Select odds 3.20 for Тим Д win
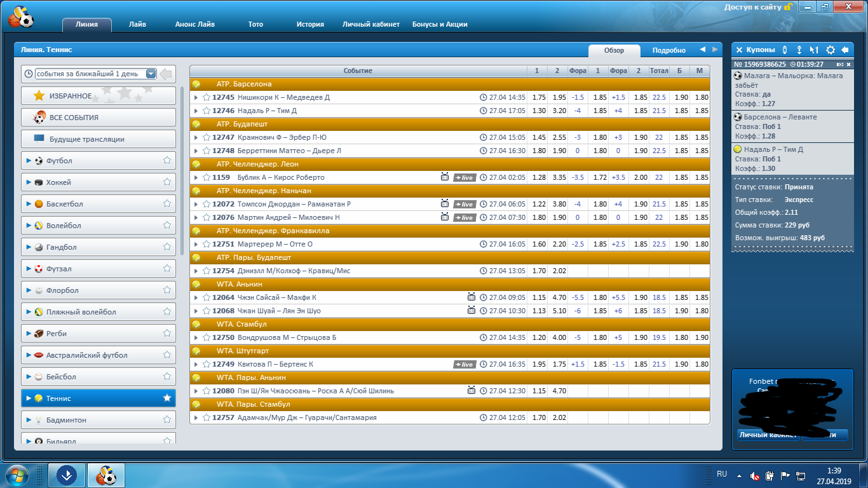The width and height of the screenshot is (868, 488). click(x=559, y=111)
